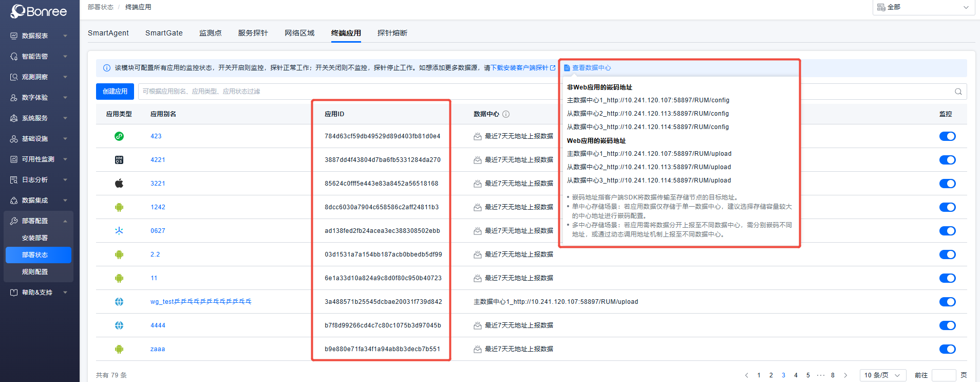
Task: Click the WeChat mini-program icon for app 423
Action: 119,136
